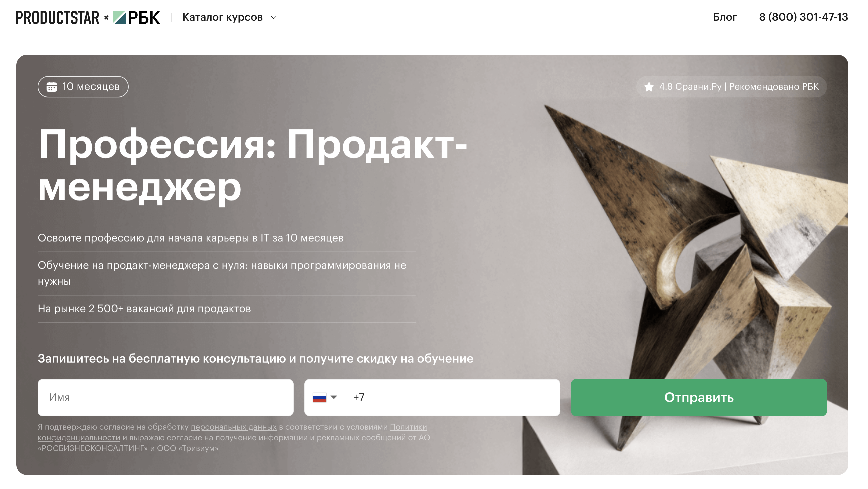Call phone number 8 (800) 301-47-13
This screenshot has height=489, width=868.
pyautogui.click(x=803, y=17)
